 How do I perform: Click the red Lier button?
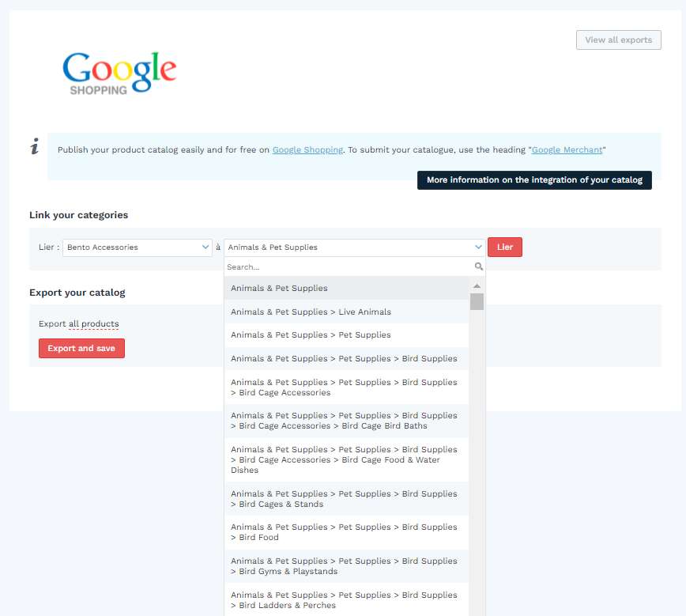point(505,247)
